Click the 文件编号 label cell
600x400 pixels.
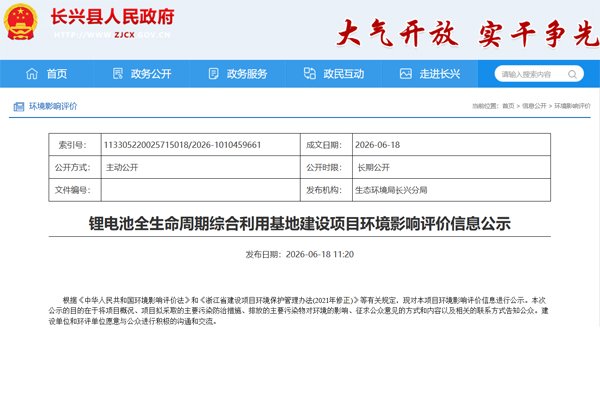click(x=75, y=190)
